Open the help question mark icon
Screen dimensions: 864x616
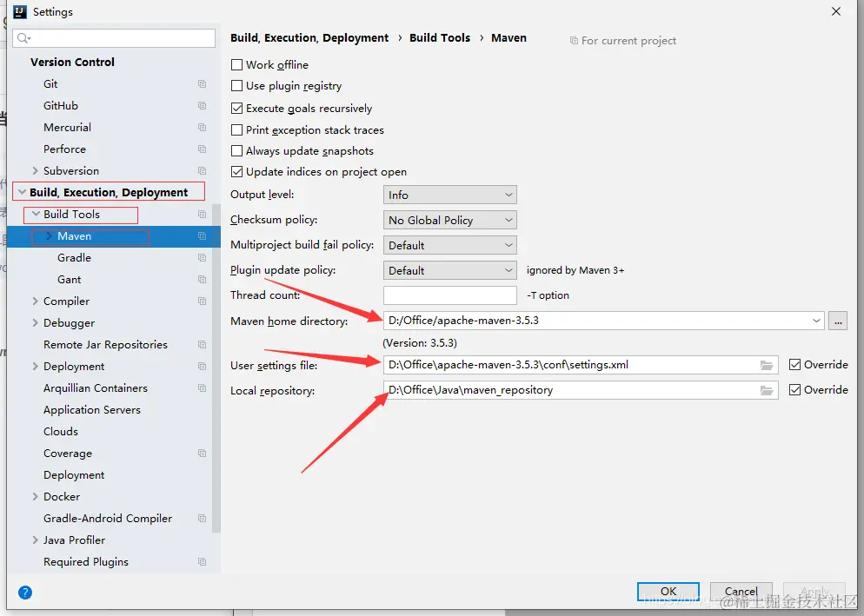pos(25,593)
